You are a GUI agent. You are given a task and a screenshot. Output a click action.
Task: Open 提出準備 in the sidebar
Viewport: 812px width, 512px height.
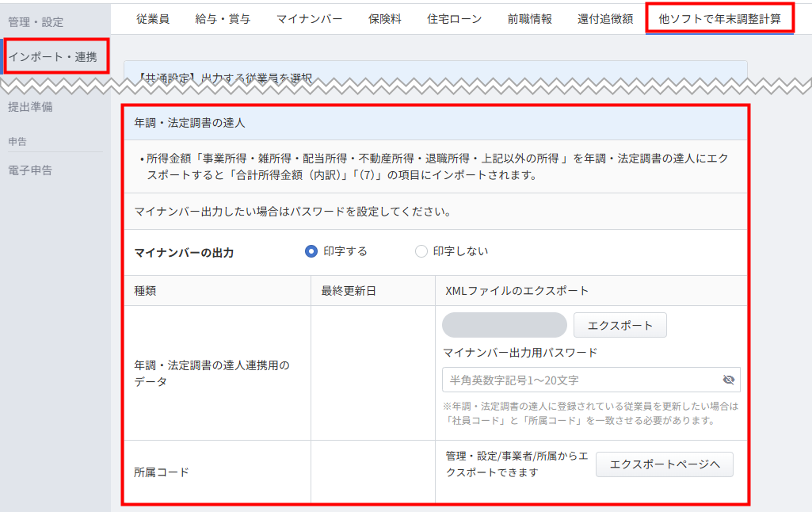30,107
